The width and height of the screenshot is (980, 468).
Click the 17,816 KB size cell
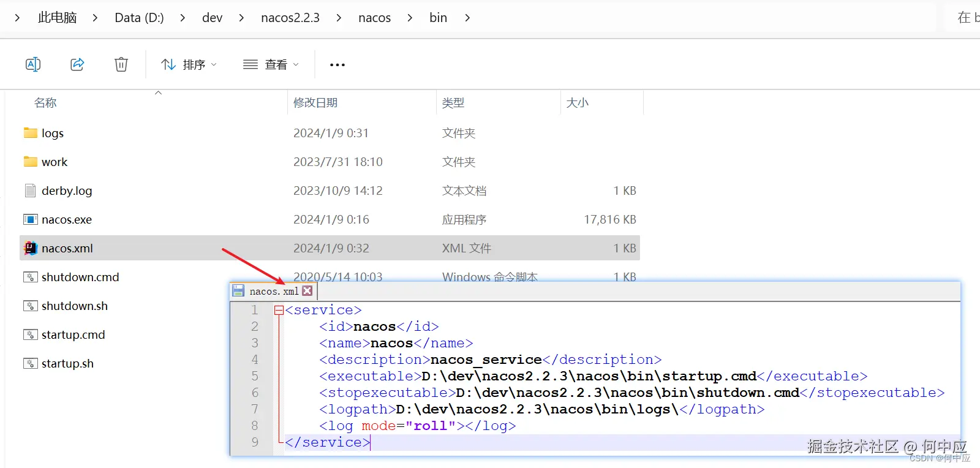(610, 219)
